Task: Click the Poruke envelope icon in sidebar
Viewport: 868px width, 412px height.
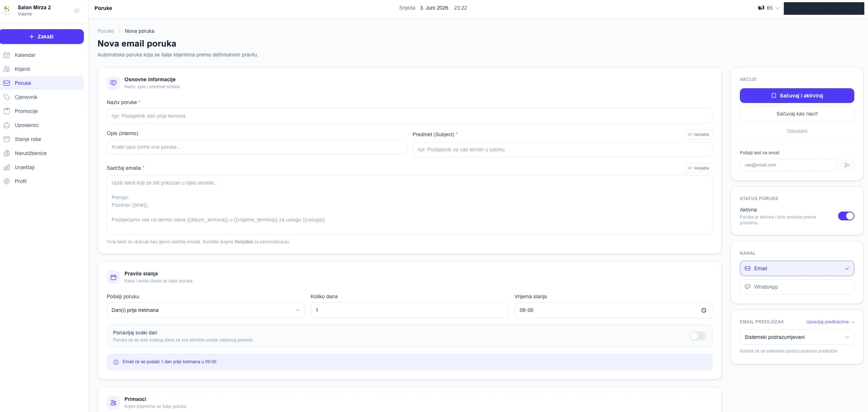Action: 7,83
